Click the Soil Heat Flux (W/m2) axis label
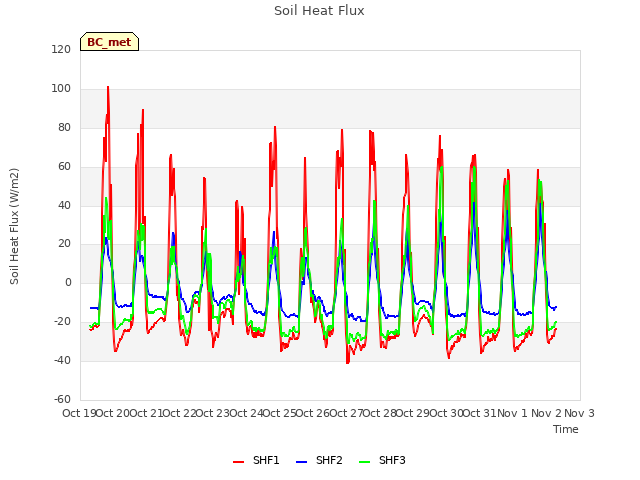The height and width of the screenshot is (480, 640). pos(14,226)
